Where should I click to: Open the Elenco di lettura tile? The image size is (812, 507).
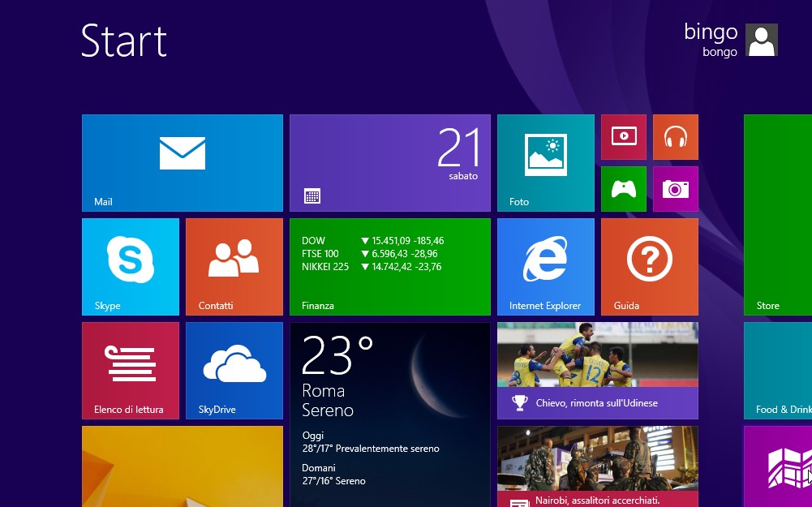[x=131, y=371]
